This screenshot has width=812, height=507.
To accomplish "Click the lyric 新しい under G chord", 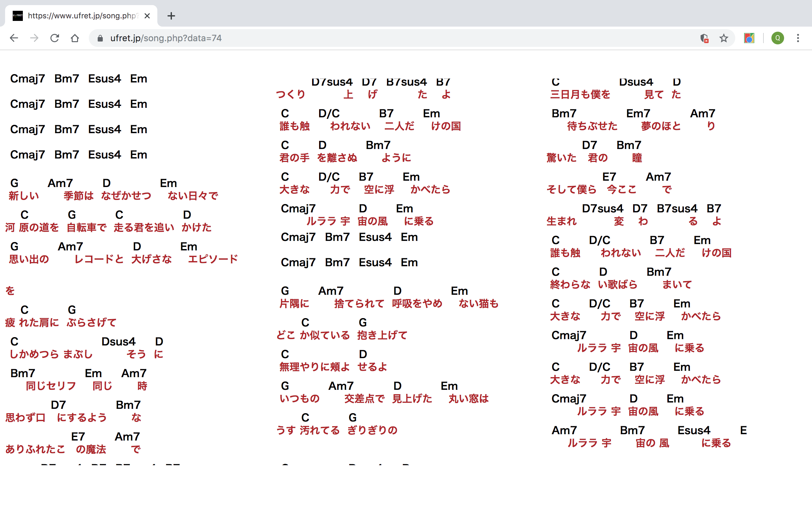I will (24, 196).
